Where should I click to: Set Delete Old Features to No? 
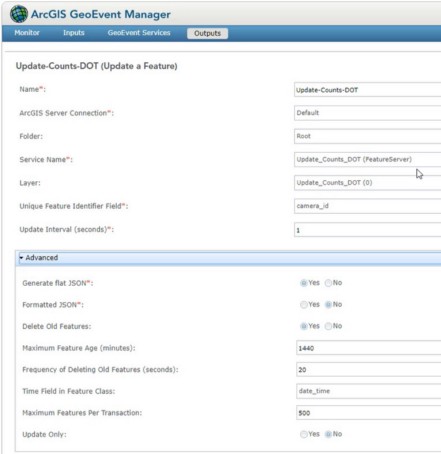(x=328, y=326)
